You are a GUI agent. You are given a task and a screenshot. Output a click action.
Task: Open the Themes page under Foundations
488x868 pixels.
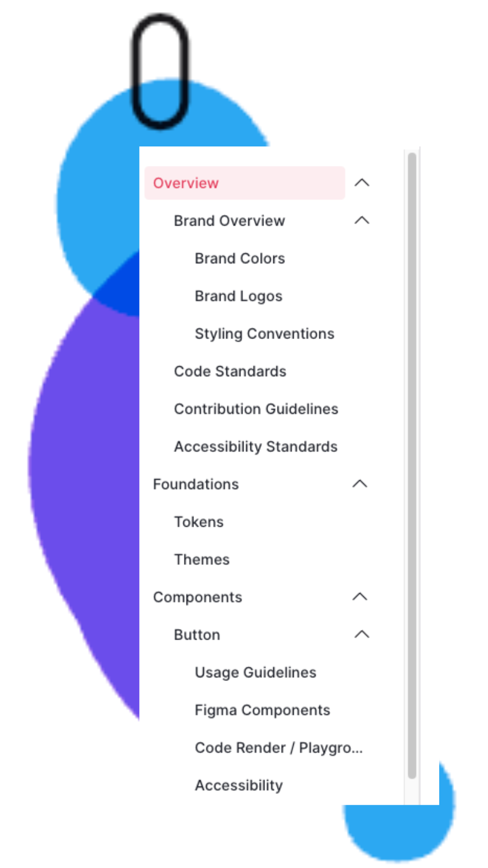click(x=202, y=559)
